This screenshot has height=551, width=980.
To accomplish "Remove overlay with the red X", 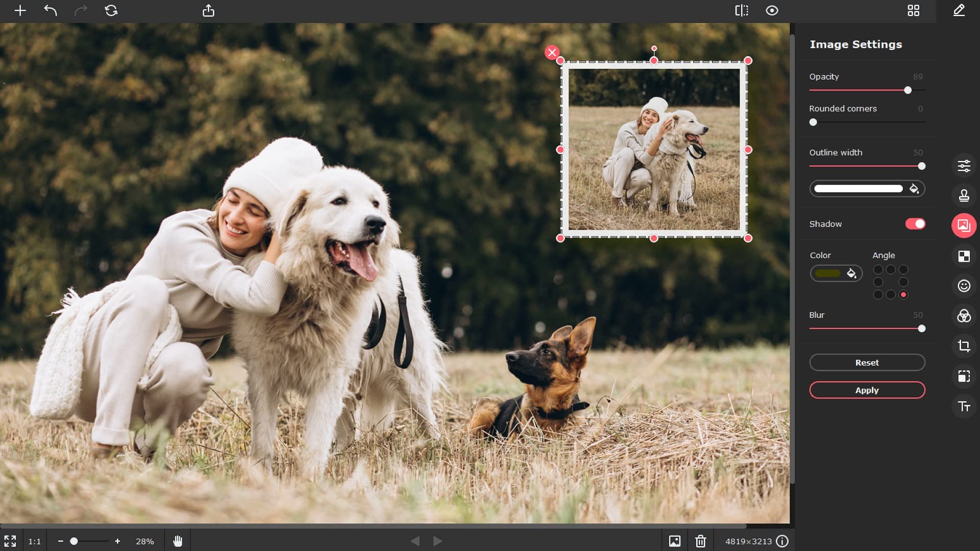I will 552,52.
